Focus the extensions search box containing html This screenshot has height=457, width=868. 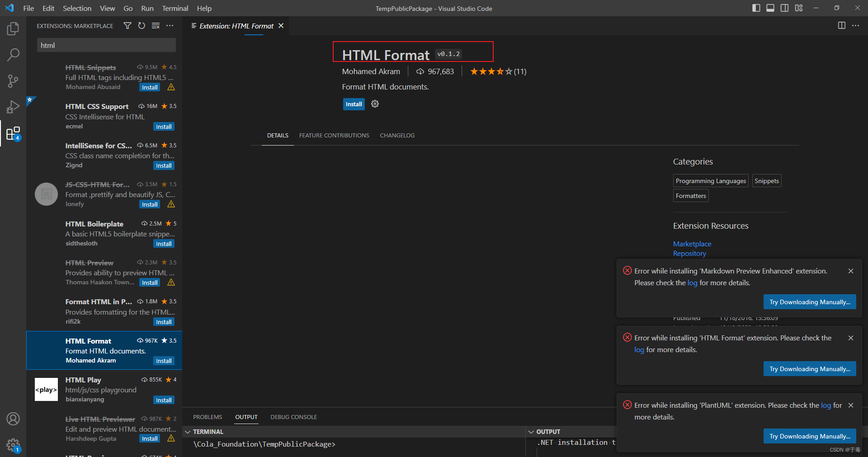click(106, 45)
